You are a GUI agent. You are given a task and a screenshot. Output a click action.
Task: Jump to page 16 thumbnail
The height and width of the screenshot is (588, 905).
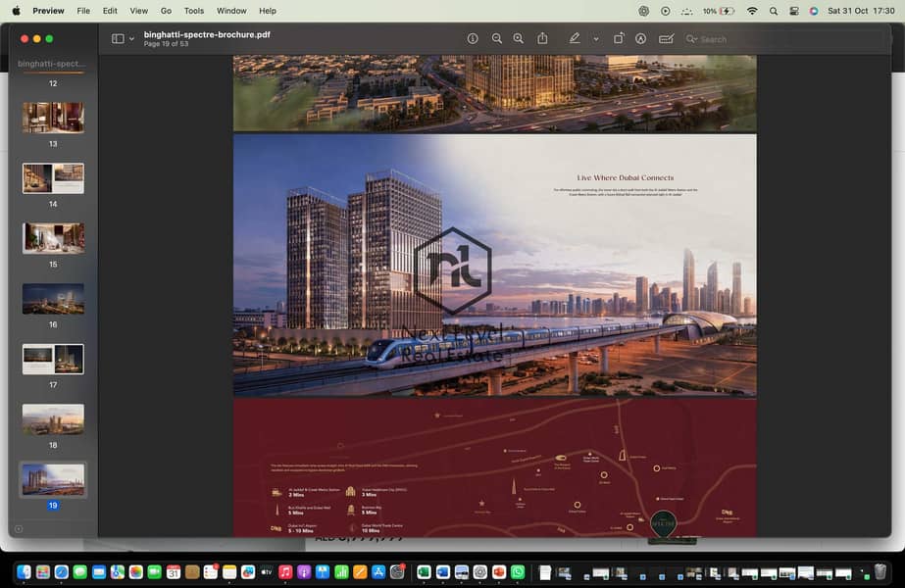53,298
